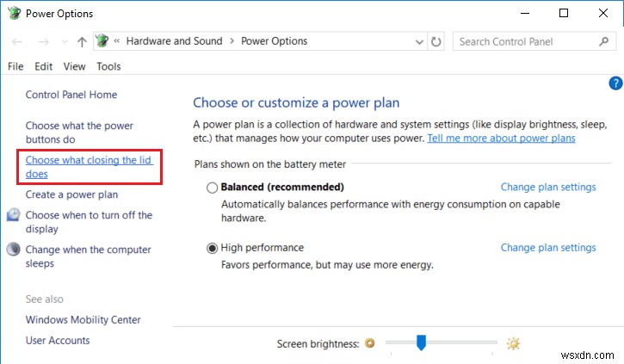
Task: Expand the chevron after Hardware and Sound
Action: click(x=231, y=40)
